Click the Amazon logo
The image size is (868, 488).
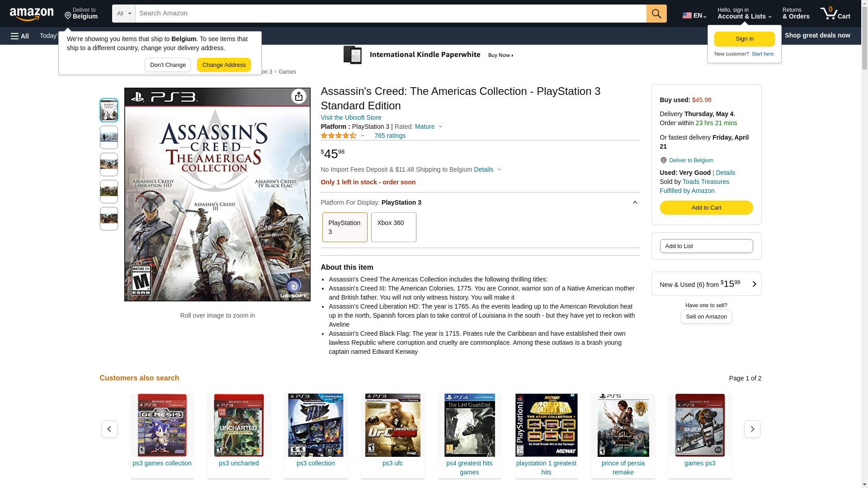click(32, 14)
